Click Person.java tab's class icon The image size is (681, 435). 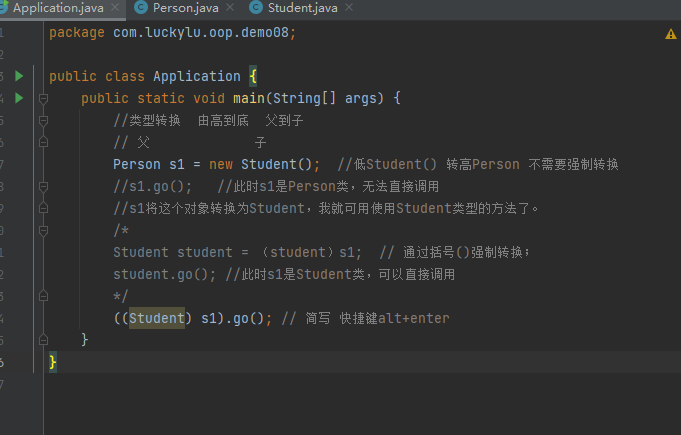pyautogui.click(x=142, y=8)
